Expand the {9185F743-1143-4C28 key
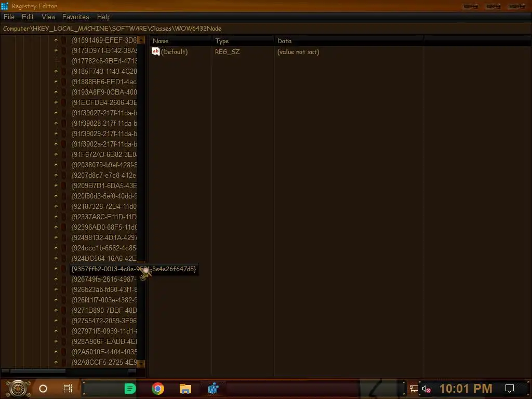 56,71
